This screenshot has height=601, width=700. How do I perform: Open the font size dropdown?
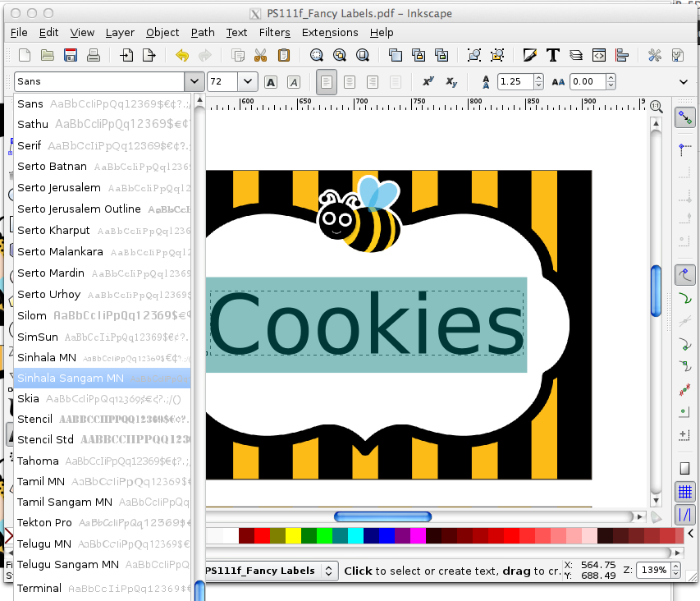point(248,82)
